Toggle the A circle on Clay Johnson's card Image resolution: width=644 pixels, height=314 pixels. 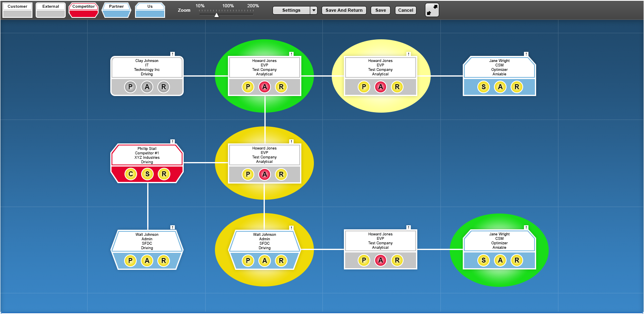click(147, 87)
